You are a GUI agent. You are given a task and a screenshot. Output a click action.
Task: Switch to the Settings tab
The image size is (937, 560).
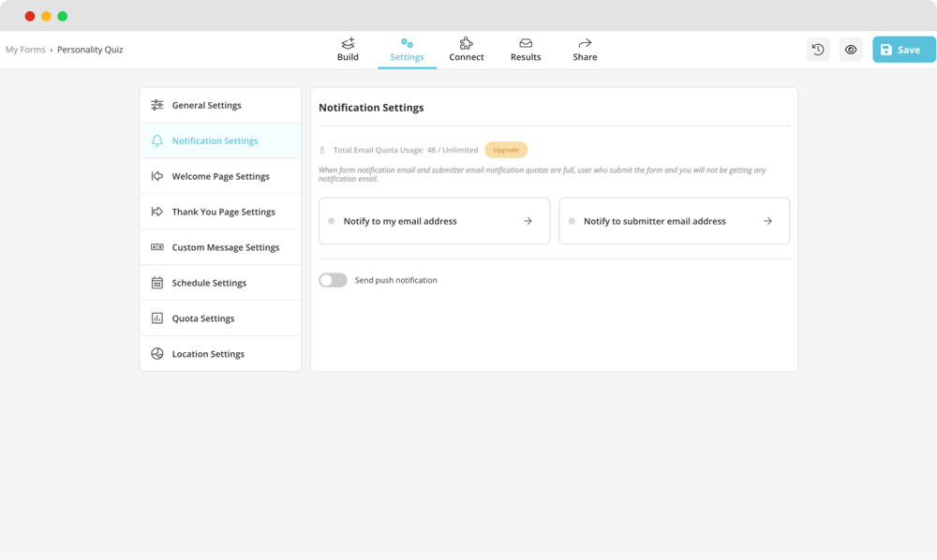click(407, 49)
